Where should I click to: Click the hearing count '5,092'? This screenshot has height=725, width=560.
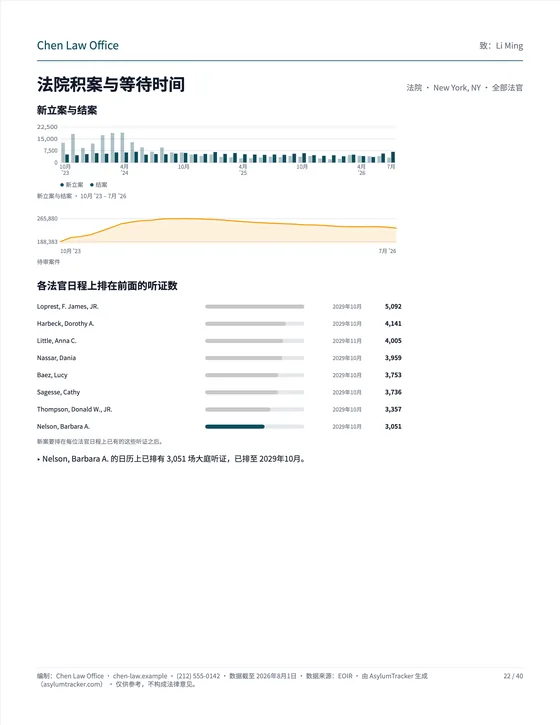[393, 307]
